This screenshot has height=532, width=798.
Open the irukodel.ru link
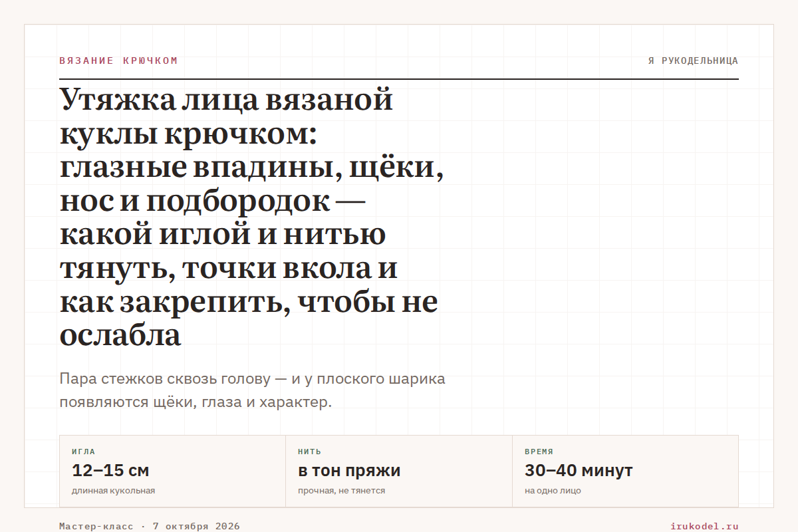coord(705,526)
